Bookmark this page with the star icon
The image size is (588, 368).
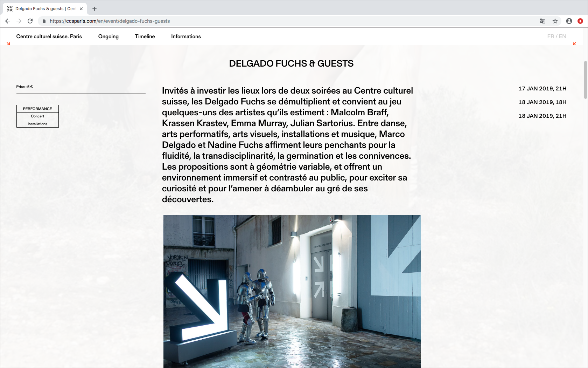pyautogui.click(x=555, y=21)
